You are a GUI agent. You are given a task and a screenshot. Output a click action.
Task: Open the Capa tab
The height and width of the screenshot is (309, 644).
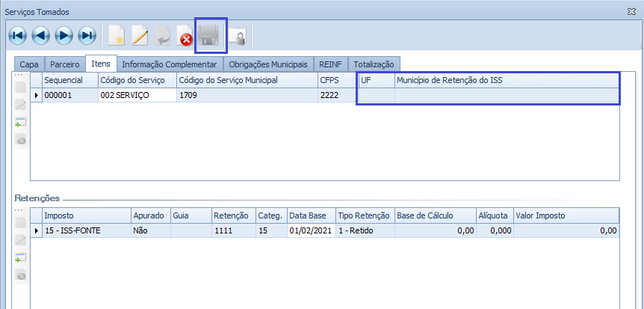click(x=29, y=64)
